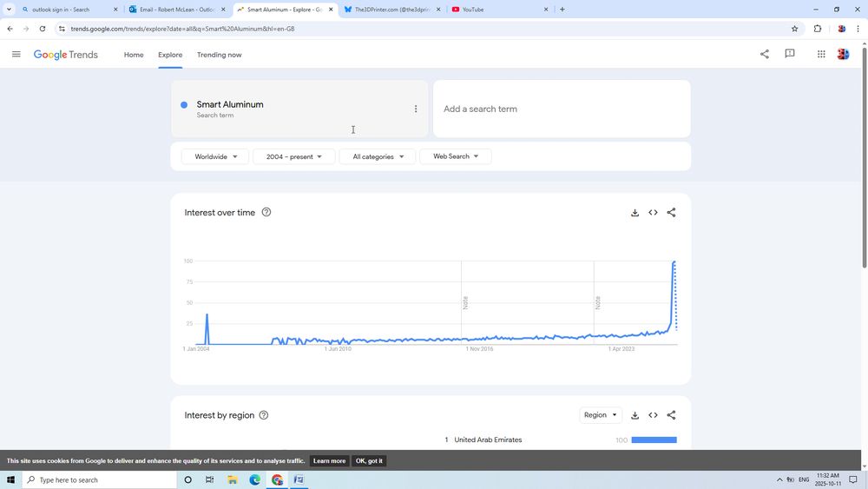Viewport: 868px width, 489px height.
Task: Open the Trending now tab
Action: pos(220,55)
